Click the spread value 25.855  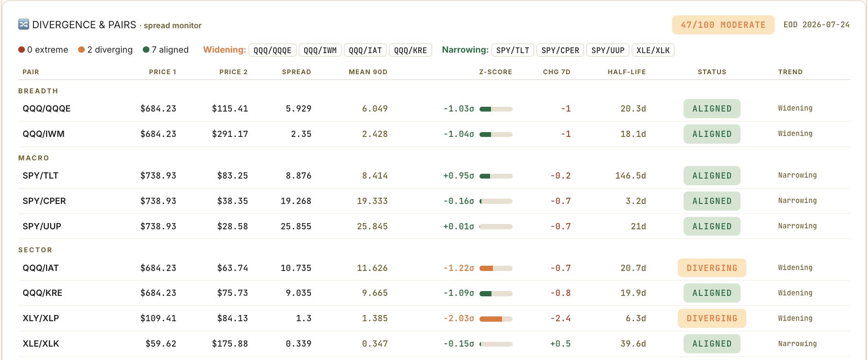click(296, 226)
